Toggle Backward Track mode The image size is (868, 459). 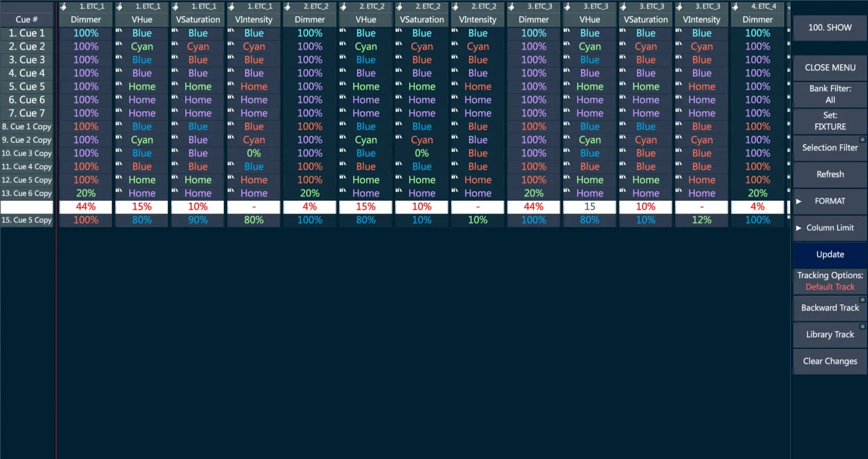click(x=830, y=308)
